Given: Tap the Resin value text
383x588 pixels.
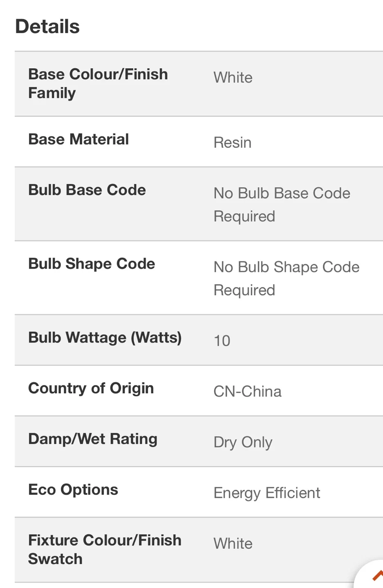Looking at the screenshot, I should coord(233,143).
